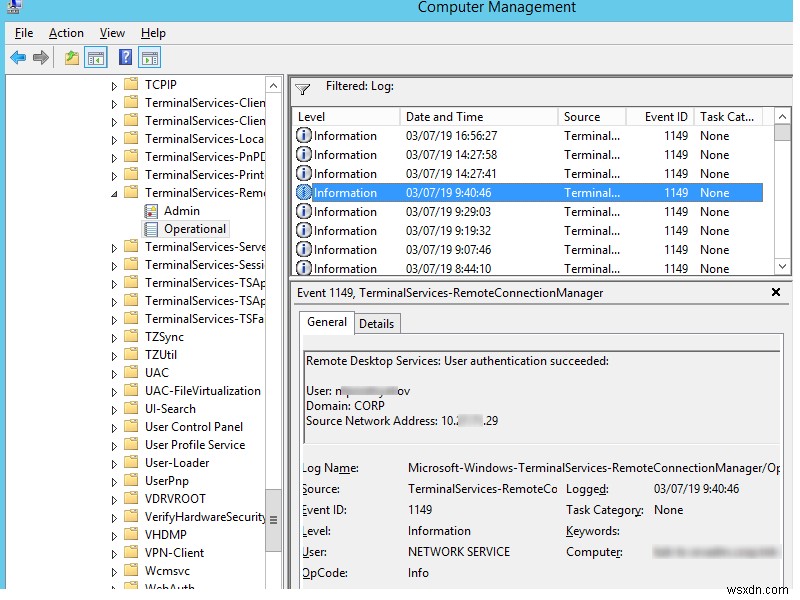The image size is (800, 600).
Task: Expand the VPN-Client tree node
Action: (x=113, y=552)
